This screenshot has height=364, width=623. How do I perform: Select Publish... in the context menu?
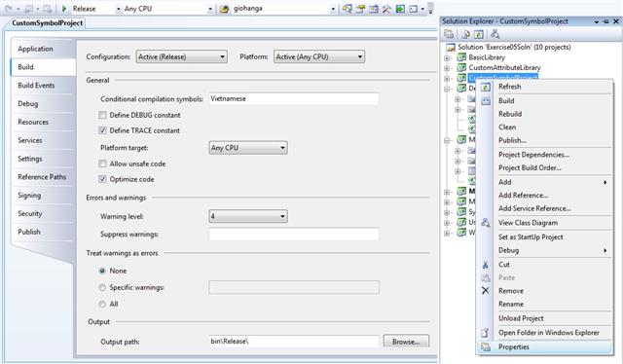[512, 140]
